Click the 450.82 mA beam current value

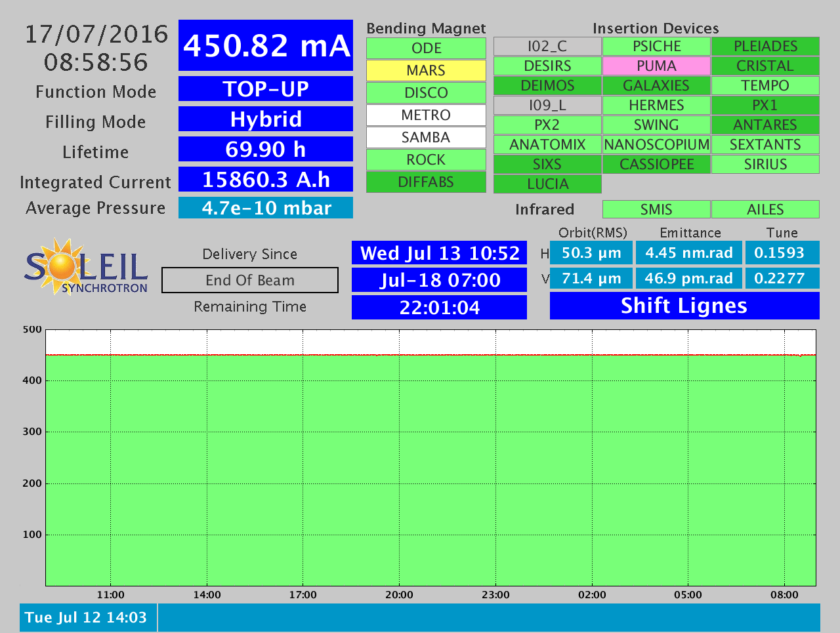point(266,45)
